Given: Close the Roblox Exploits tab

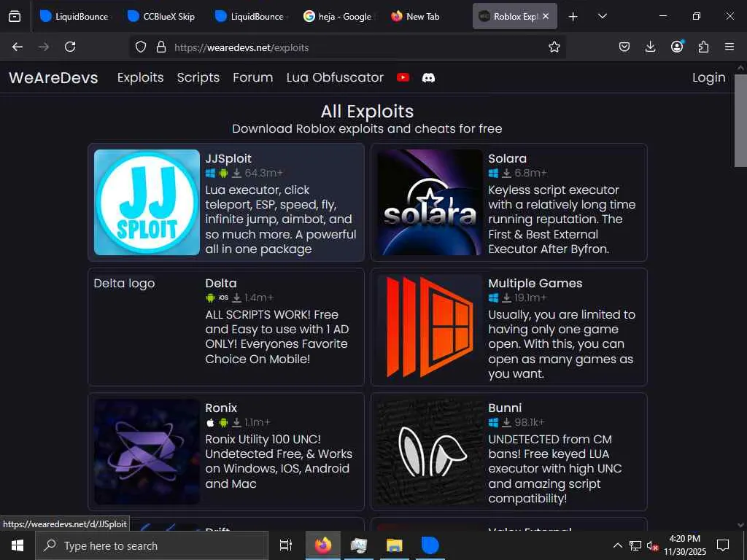Looking at the screenshot, I should (546, 16).
